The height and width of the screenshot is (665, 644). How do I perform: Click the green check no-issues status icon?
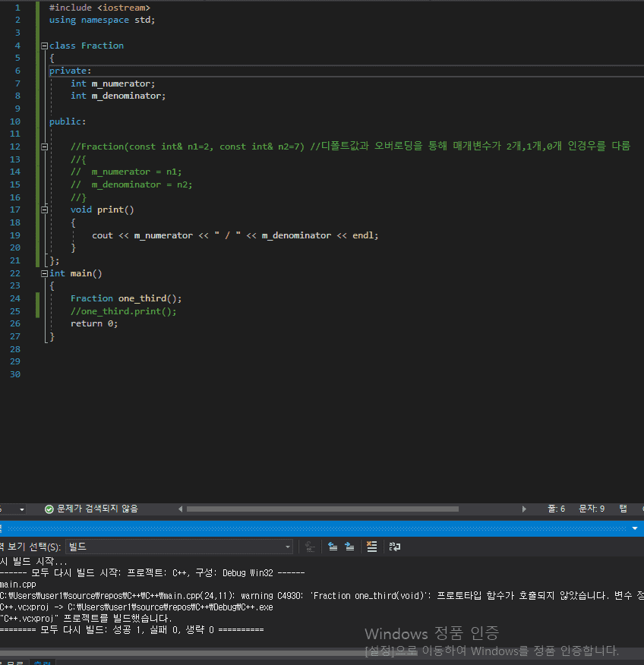[x=49, y=509]
